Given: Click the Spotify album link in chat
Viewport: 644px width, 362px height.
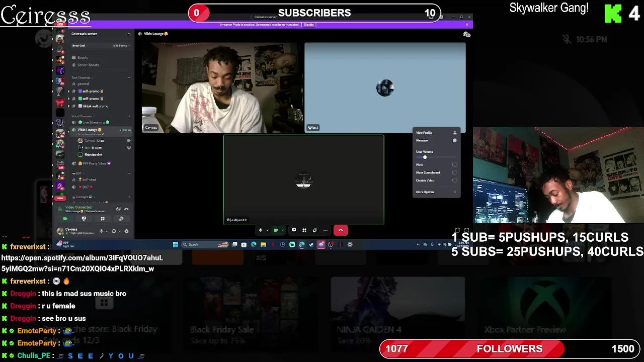Looking at the screenshot, I should click(82, 263).
